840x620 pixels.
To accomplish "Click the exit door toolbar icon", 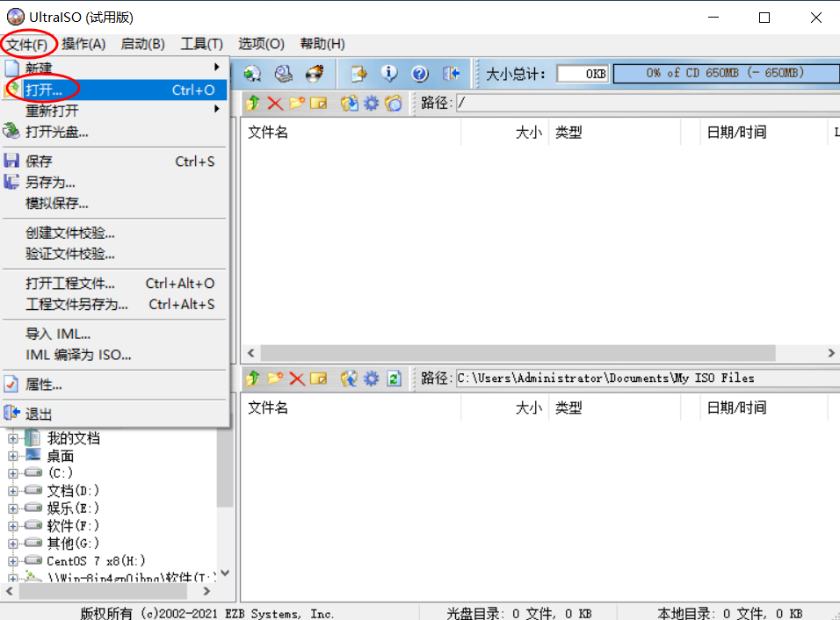I will [x=451, y=74].
